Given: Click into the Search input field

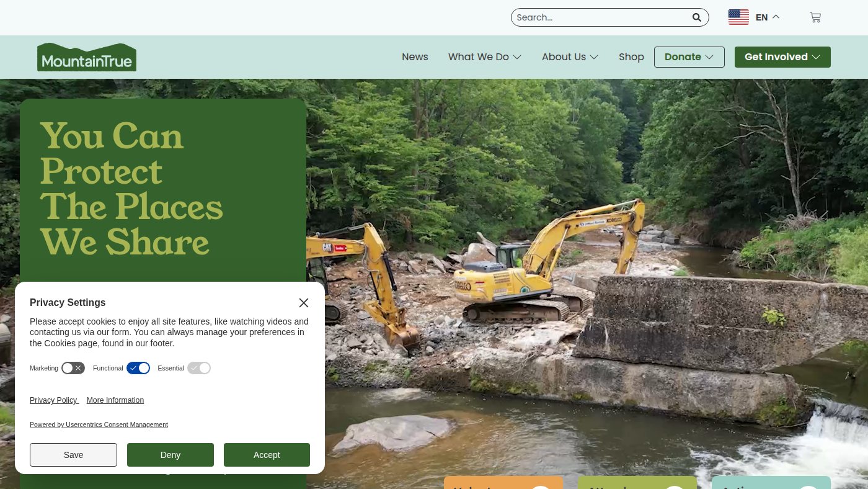Looking at the screenshot, I should 601,17.
